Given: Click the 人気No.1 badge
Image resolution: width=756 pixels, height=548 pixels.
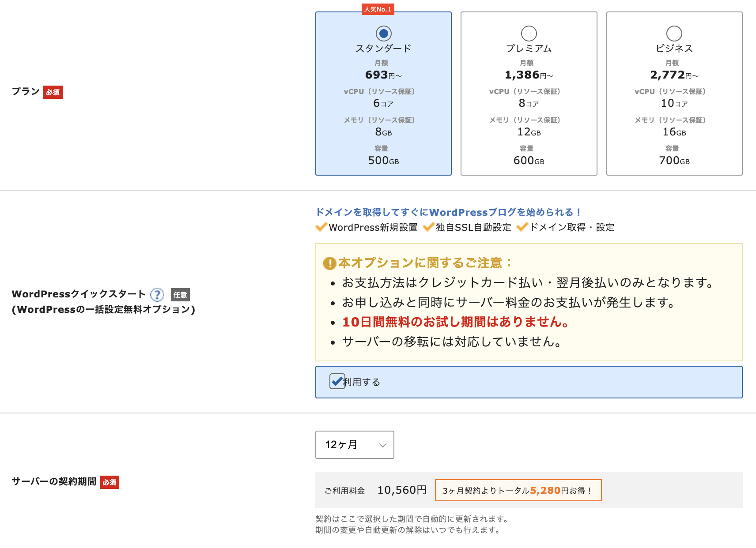Looking at the screenshot, I should click(378, 9).
